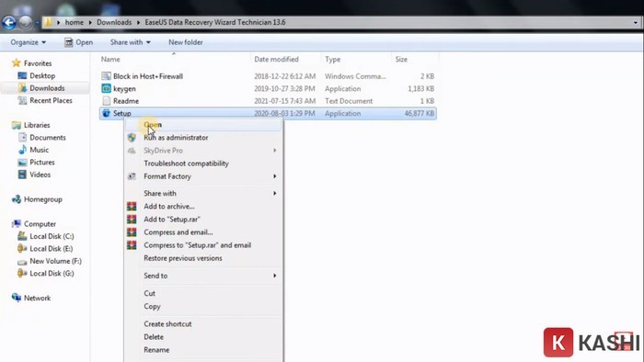
Task: Click EaseUS Data Recovery Wizard breadcrumb
Action: [215, 22]
